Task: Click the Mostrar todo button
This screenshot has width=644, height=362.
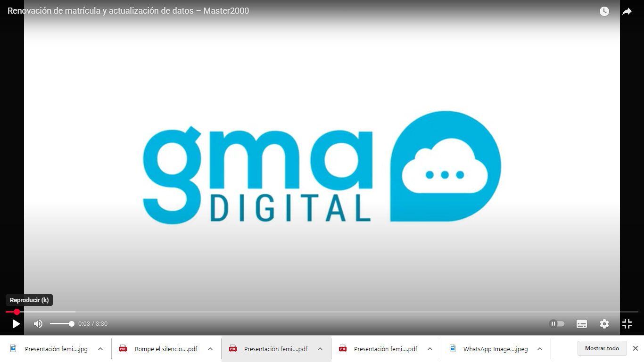Action: (x=602, y=348)
